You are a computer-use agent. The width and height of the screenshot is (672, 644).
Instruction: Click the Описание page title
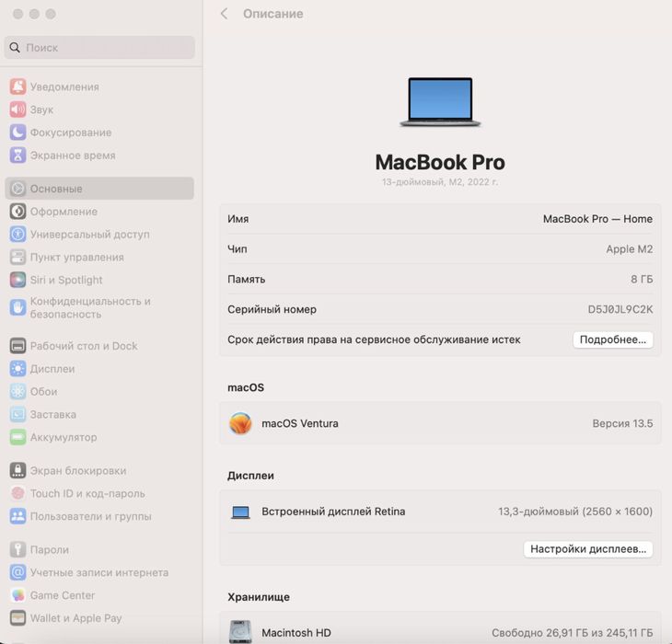pyautogui.click(x=273, y=14)
